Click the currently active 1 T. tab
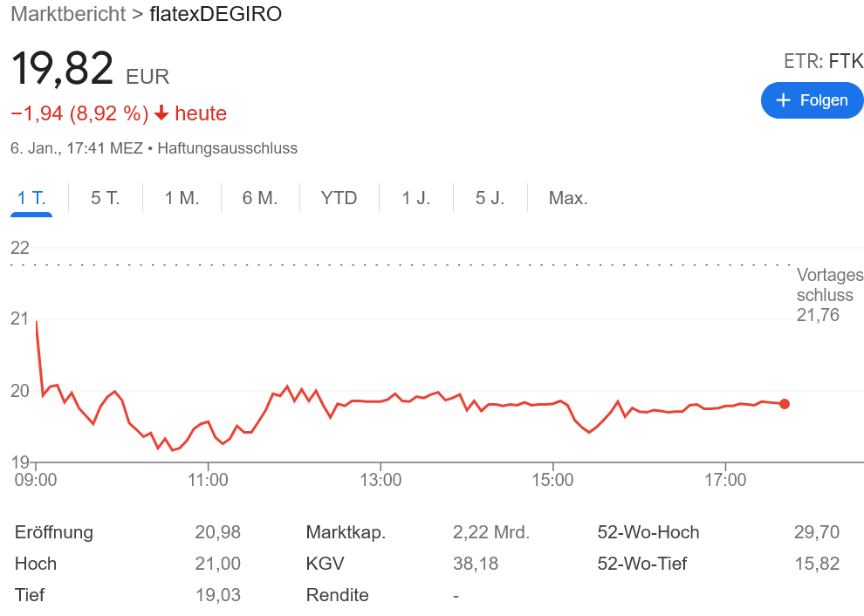This screenshot has height=616, width=864. tap(31, 198)
